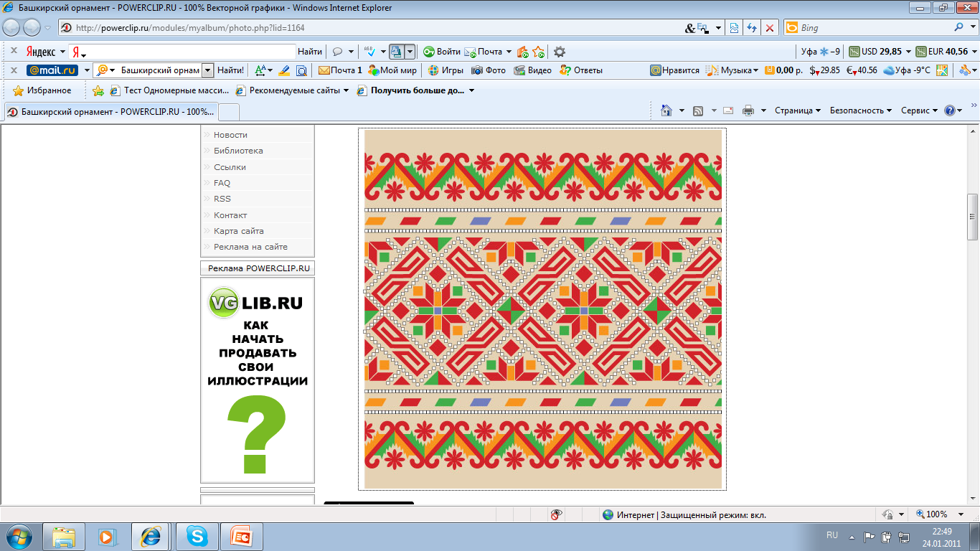Expand the Безопасность menu
Viewport: 980px width, 551px height.
(x=860, y=110)
